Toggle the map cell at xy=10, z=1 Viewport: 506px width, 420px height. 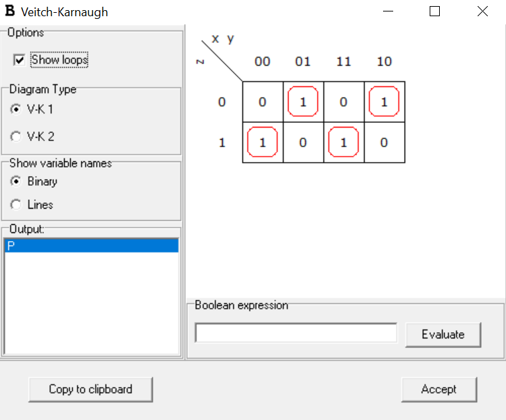(x=384, y=143)
